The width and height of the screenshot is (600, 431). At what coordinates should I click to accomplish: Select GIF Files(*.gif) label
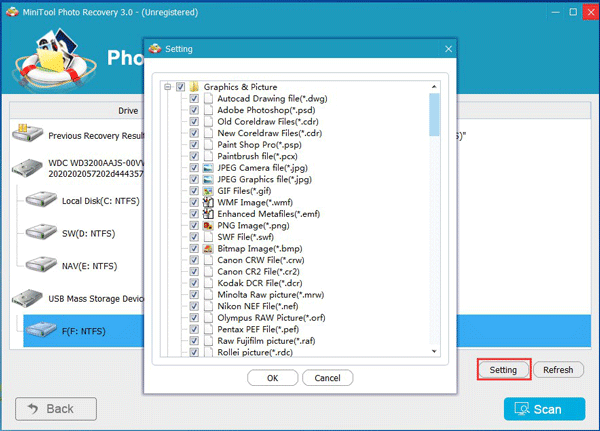pos(244,191)
